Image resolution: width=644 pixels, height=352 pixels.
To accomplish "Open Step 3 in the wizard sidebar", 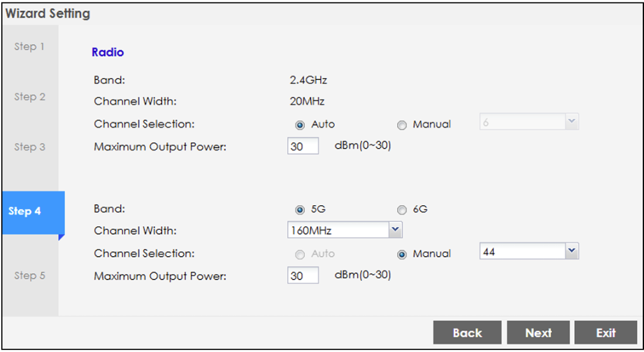I will (x=30, y=147).
